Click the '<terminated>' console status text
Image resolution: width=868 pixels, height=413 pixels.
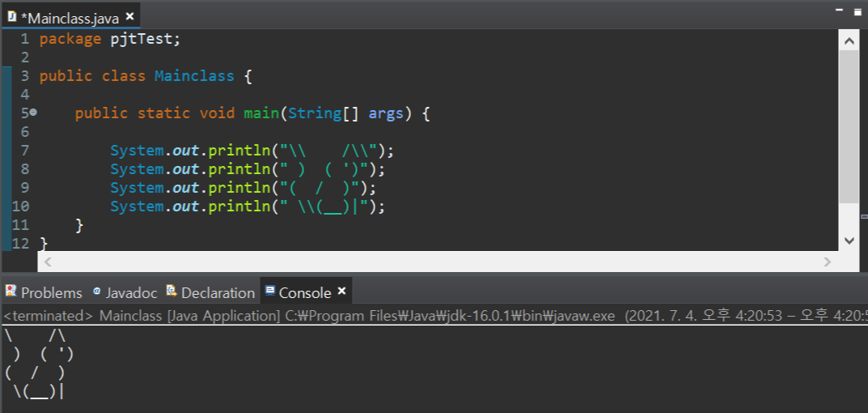[49, 316]
